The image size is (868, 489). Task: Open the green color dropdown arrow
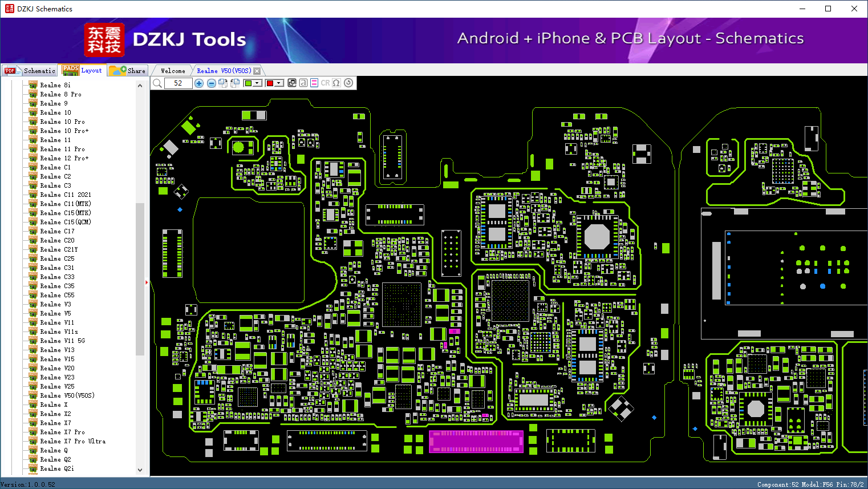pos(258,83)
